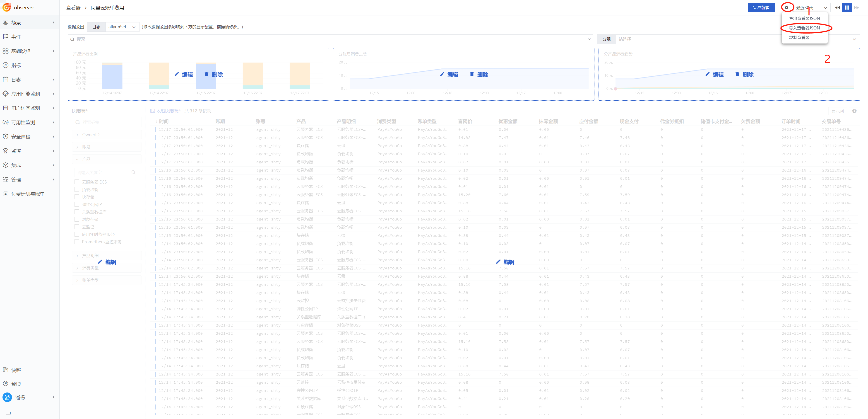
Task: Click the rewind time range icon
Action: (x=837, y=7)
